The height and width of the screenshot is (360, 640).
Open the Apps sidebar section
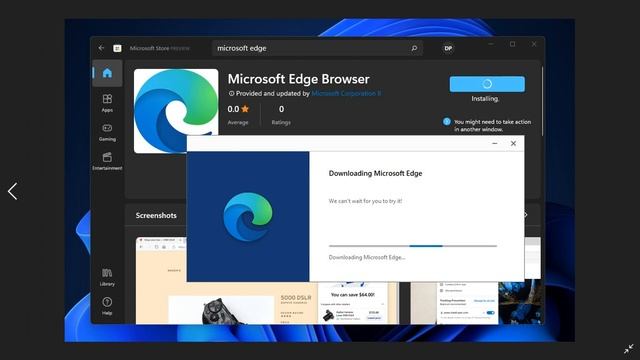[107, 103]
